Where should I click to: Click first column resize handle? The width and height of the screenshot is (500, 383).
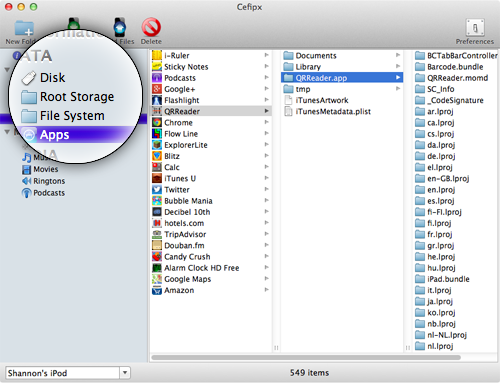pos(276,348)
